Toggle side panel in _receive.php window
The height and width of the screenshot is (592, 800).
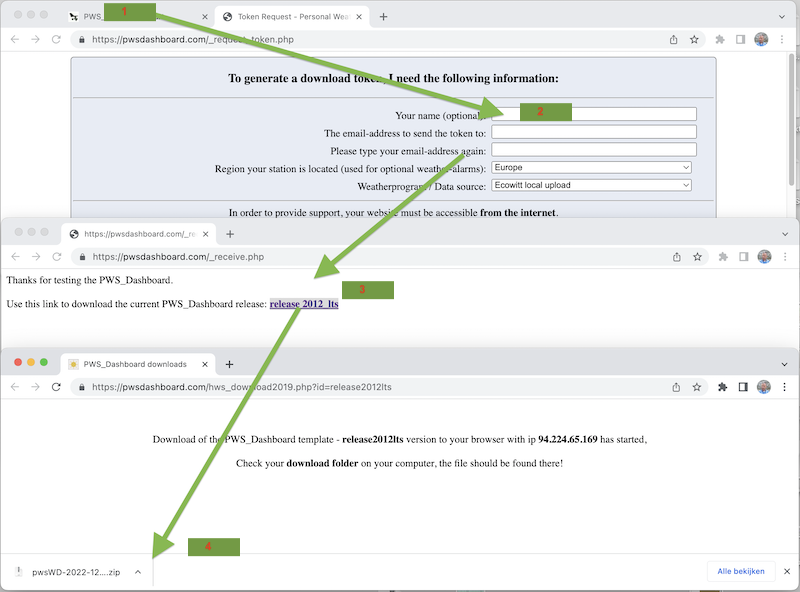pyautogui.click(x=743, y=257)
